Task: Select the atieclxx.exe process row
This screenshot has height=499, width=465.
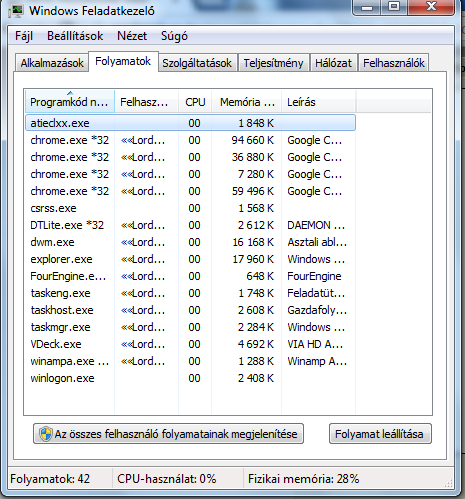Action: 191,123
